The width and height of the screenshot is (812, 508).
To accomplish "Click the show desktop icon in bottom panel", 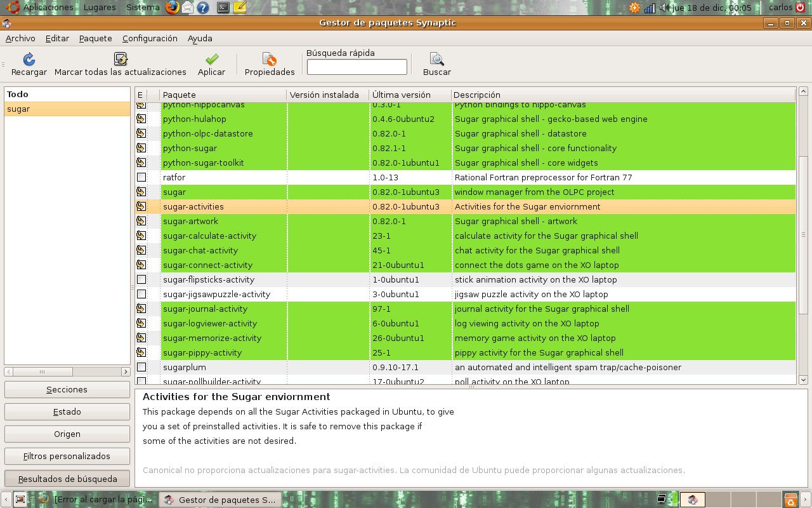I will (x=20, y=500).
